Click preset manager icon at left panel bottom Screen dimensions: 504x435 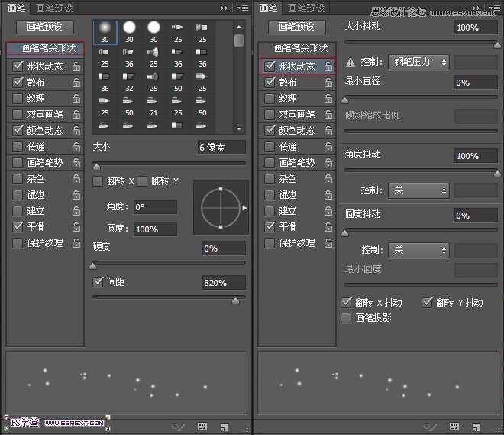pyautogui.click(x=202, y=427)
